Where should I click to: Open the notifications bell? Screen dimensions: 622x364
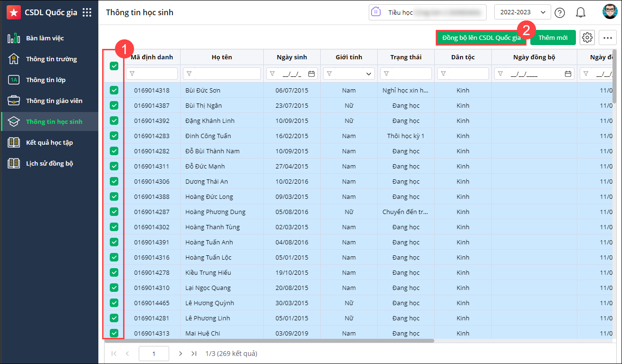(580, 13)
